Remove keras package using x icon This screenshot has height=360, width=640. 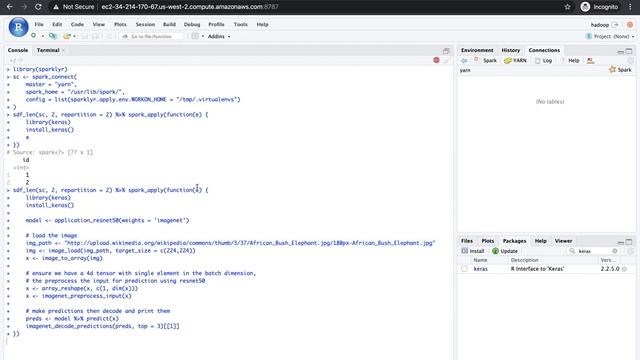tap(624, 269)
